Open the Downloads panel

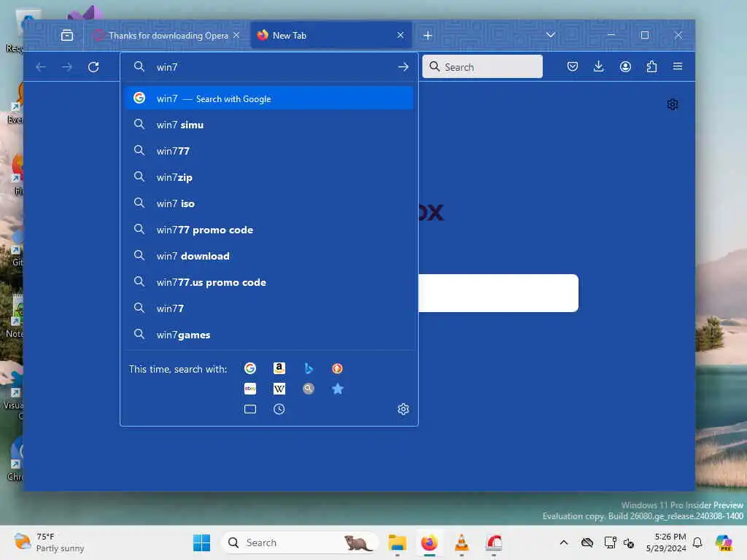(x=599, y=66)
